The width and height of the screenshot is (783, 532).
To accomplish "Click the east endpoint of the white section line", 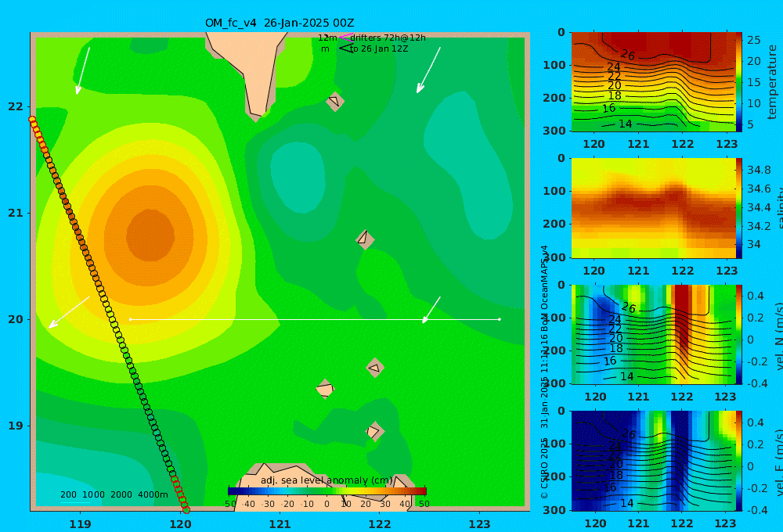I will [x=500, y=319].
